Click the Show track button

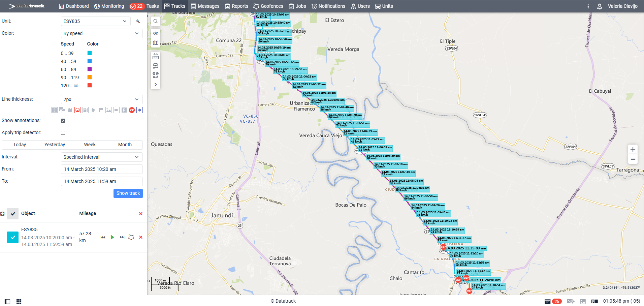(x=128, y=193)
